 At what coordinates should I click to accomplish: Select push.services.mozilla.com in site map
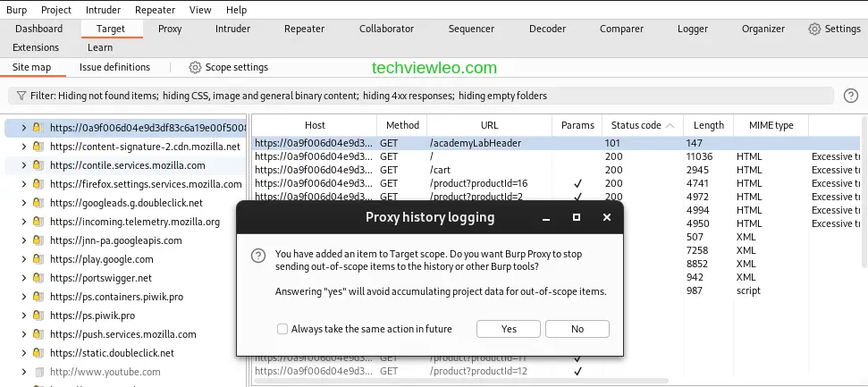click(122, 334)
